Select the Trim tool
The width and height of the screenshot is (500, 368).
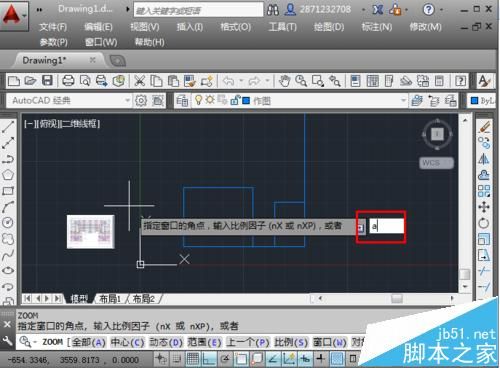pyautogui.click(x=484, y=271)
